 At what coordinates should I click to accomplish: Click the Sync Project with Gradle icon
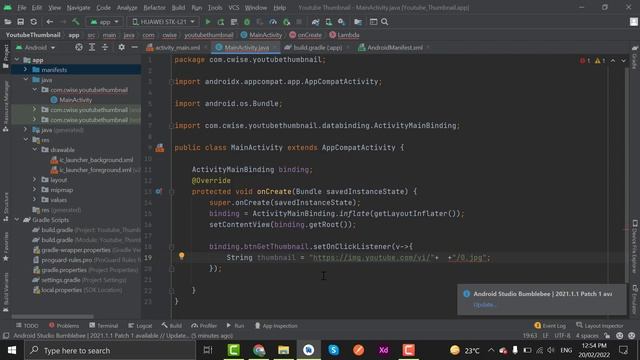click(x=315, y=22)
